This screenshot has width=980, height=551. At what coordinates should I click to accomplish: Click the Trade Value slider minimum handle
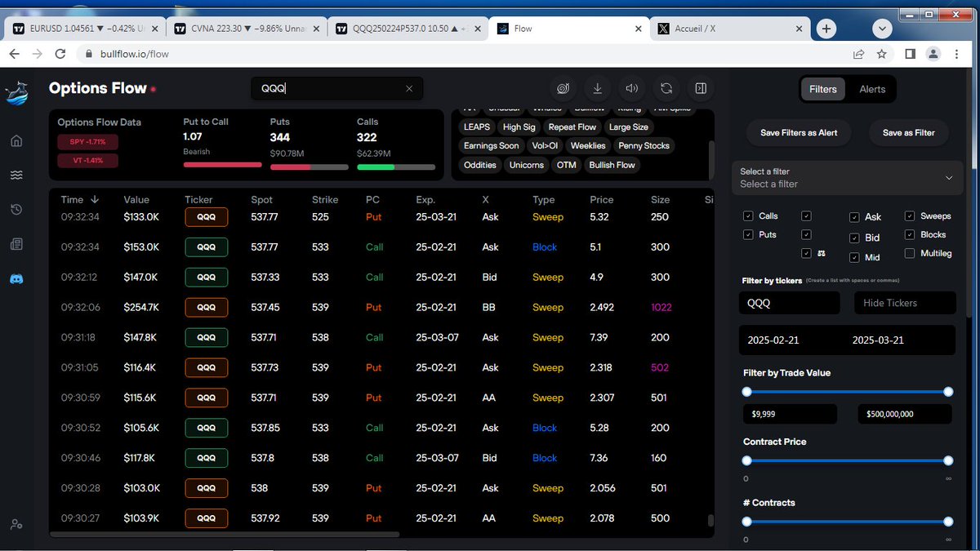[746, 392]
